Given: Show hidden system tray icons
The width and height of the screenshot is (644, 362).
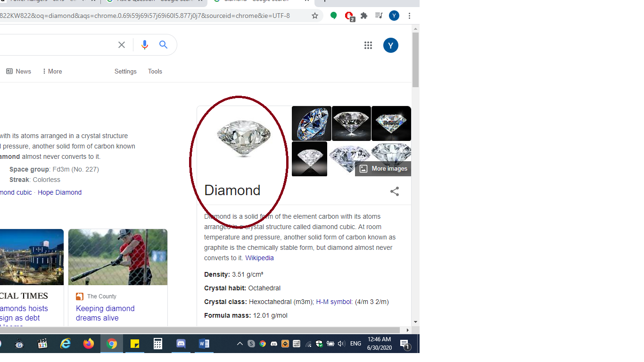Looking at the screenshot, I should [x=239, y=344].
